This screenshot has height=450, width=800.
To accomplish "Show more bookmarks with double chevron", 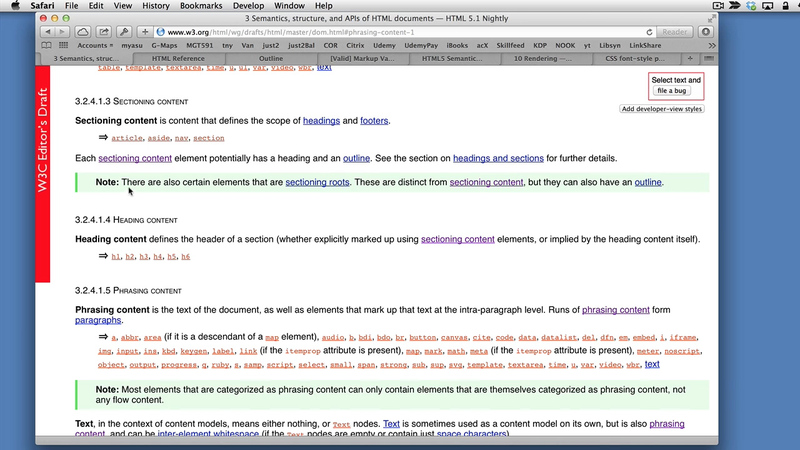I will [712, 45].
